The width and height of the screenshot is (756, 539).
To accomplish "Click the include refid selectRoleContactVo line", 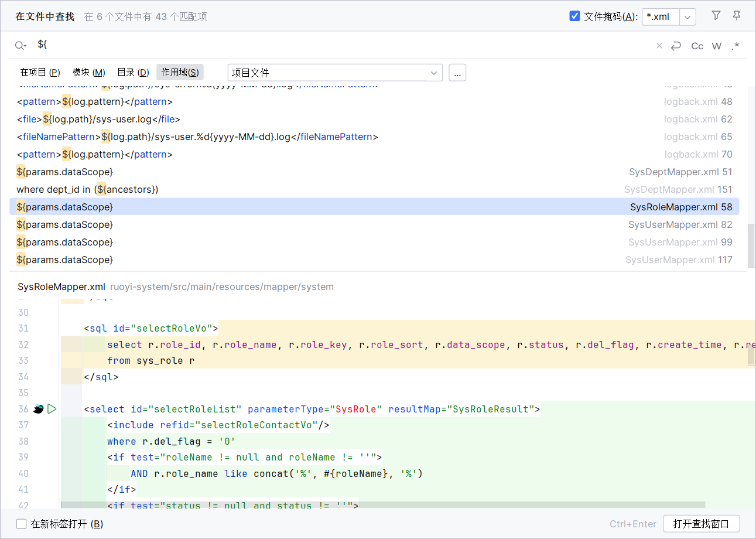I will pyautogui.click(x=218, y=425).
